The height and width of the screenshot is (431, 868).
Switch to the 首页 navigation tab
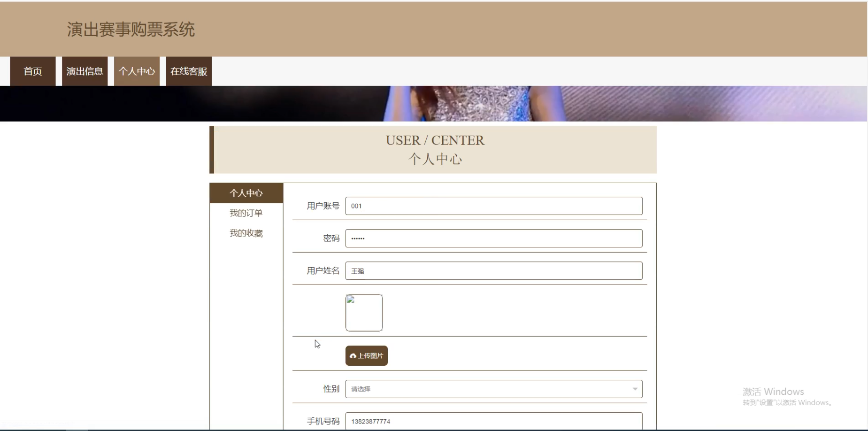pyautogui.click(x=32, y=71)
